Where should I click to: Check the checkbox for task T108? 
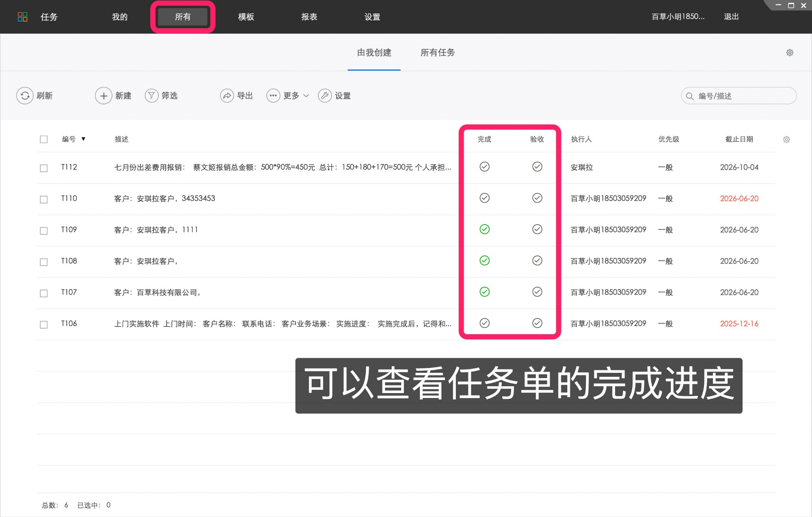coord(44,262)
